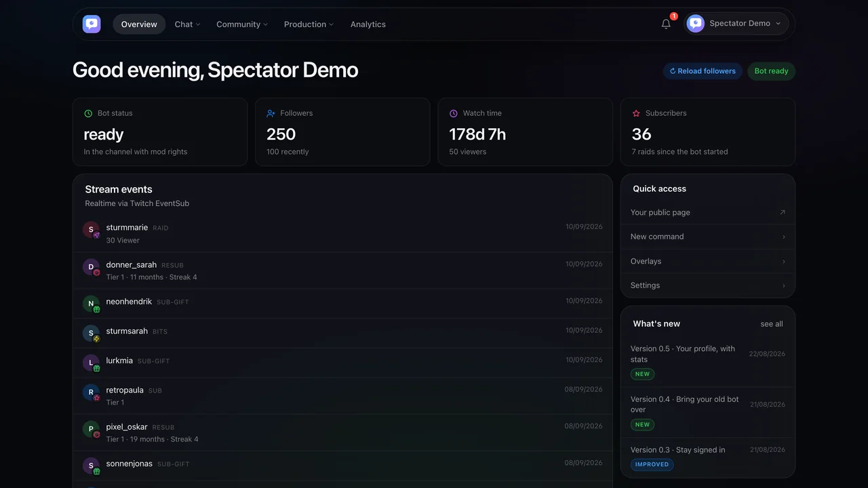Viewport: 868px width, 488px height.
Task: Click sonnenjonas's avatar icon
Action: click(92, 466)
